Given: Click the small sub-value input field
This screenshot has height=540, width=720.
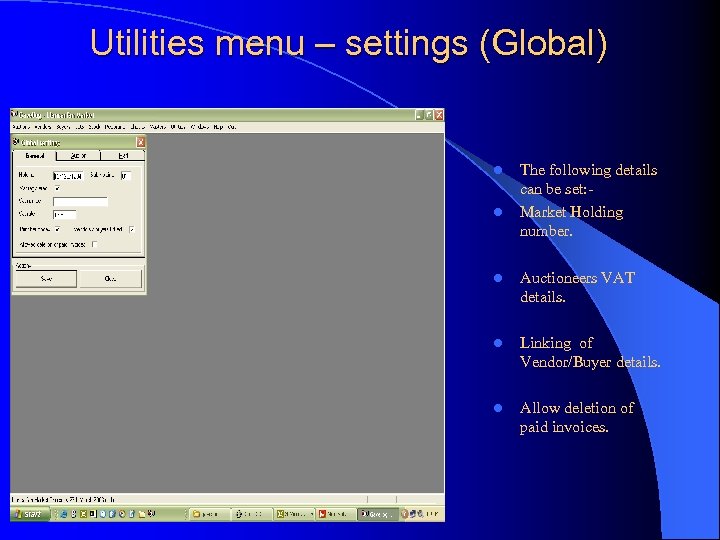Looking at the screenshot, I should pyautogui.click(x=126, y=176).
